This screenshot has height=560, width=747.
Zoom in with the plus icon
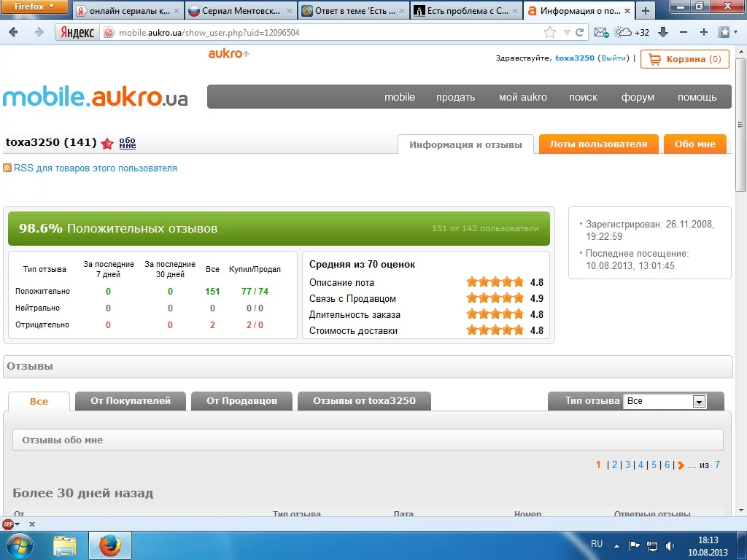coord(704,32)
